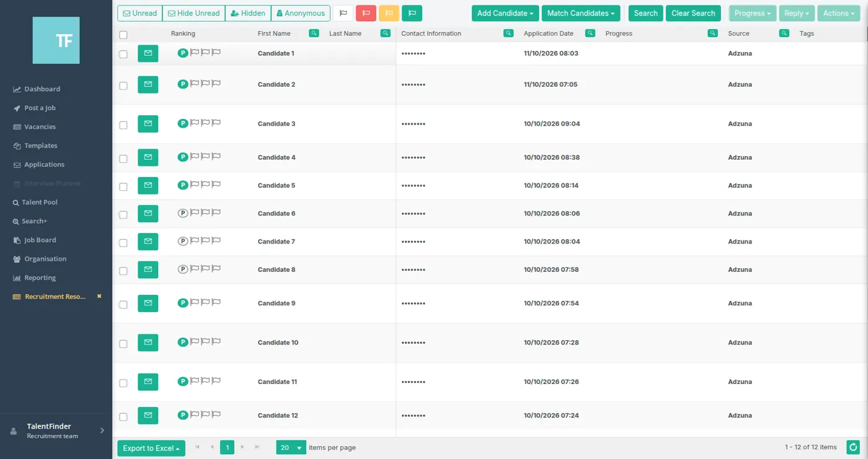Click the outlined P ranking badge for Candidate 6

click(183, 213)
